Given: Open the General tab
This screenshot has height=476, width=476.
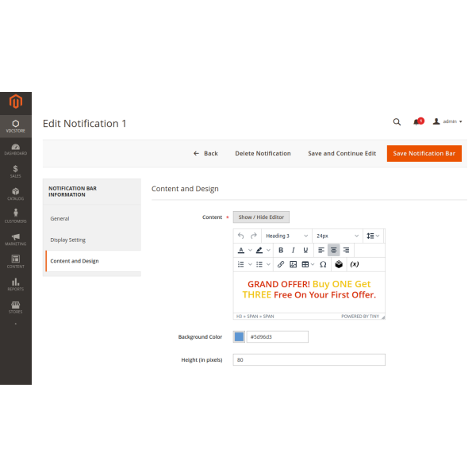Looking at the screenshot, I should pyautogui.click(x=59, y=218).
